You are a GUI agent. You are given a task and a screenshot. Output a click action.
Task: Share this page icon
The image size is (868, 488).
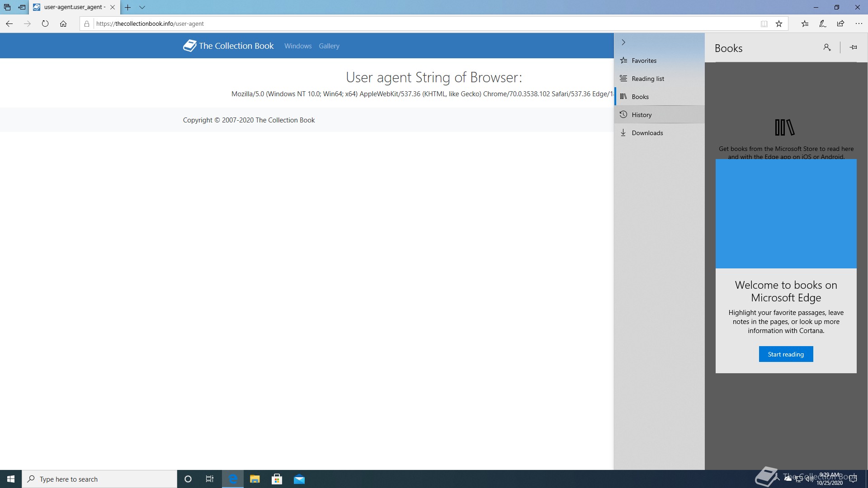pyautogui.click(x=840, y=23)
